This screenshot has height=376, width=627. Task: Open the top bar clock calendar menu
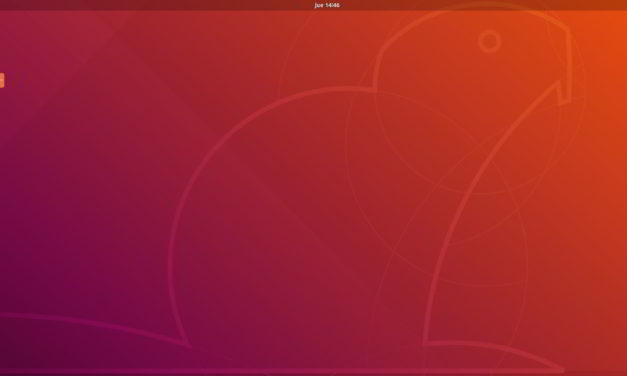tap(327, 5)
